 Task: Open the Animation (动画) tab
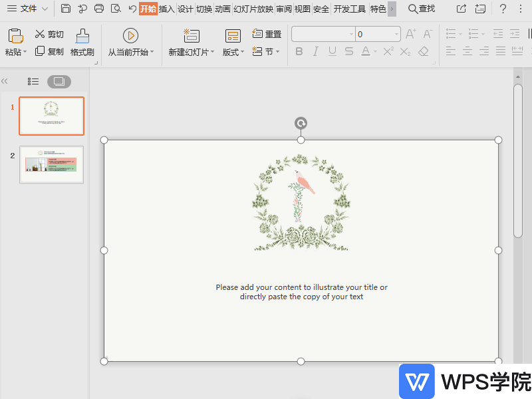click(x=222, y=9)
